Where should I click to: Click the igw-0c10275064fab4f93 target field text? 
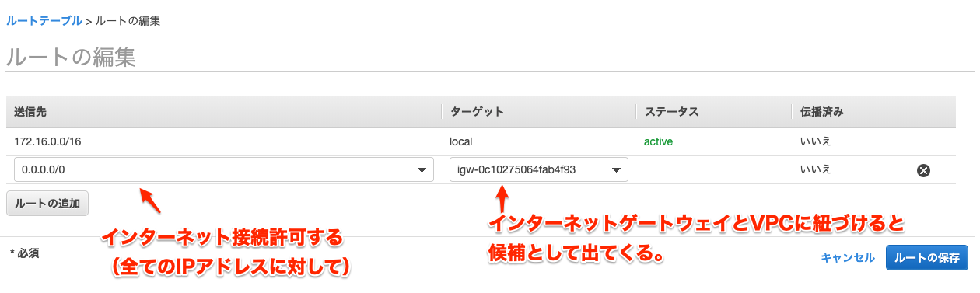[x=516, y=169]
